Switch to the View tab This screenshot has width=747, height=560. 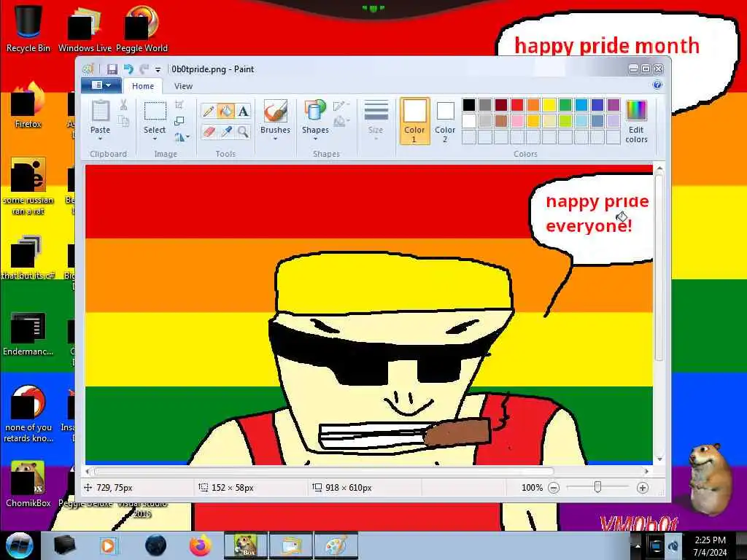[183, 86]
